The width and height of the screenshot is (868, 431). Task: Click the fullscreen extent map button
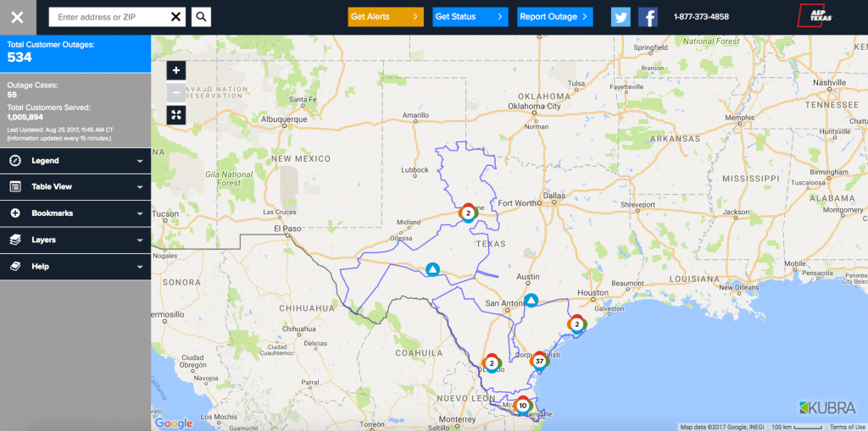pyautogui.click(x=175, y=115)
